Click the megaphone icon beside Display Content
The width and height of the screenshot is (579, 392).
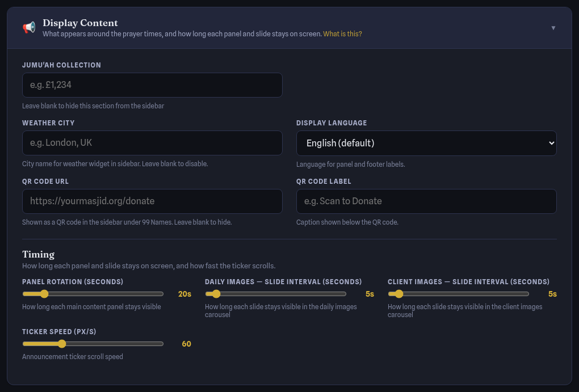coord(29,28)
